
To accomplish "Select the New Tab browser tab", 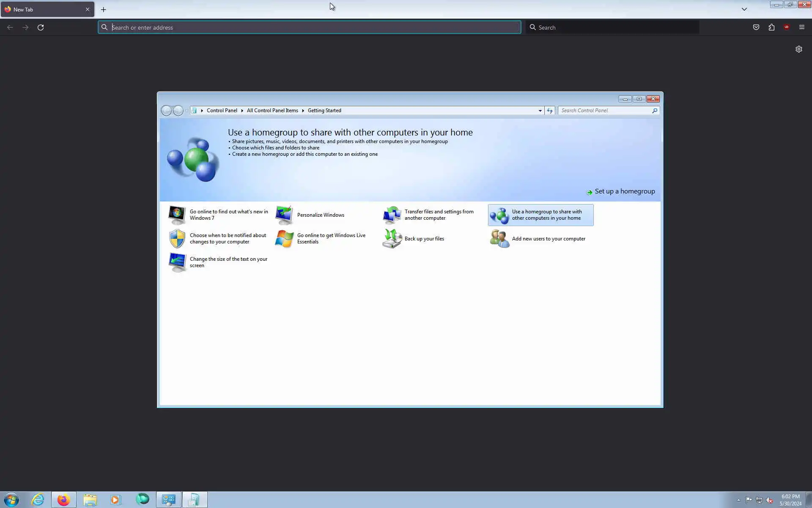I will (42, 9).
